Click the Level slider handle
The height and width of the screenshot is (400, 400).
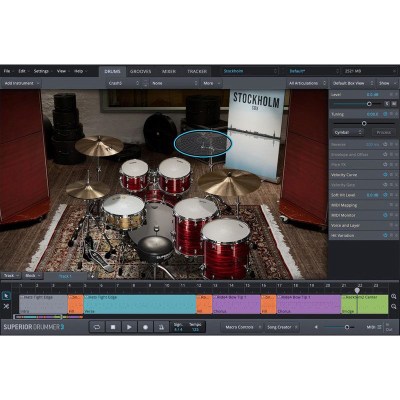point(369,104)
